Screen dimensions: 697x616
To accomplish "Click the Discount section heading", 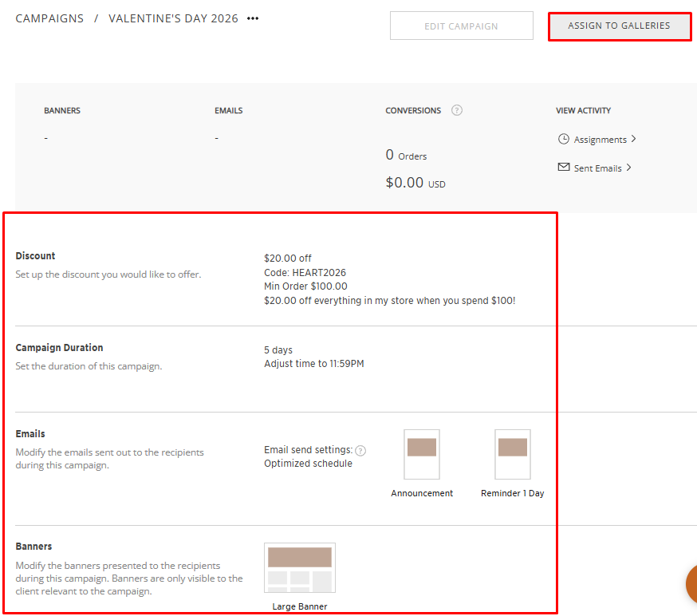I will 36,256.
